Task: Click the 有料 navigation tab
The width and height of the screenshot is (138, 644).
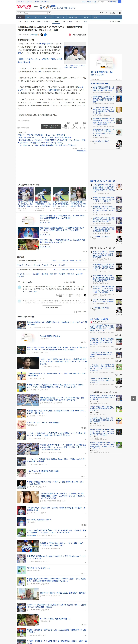Action: click(95, 17)
